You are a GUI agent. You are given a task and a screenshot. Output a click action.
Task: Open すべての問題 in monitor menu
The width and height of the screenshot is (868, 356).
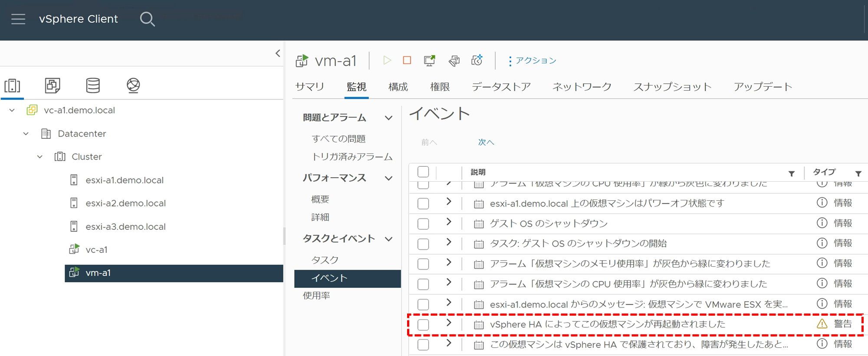339,139
